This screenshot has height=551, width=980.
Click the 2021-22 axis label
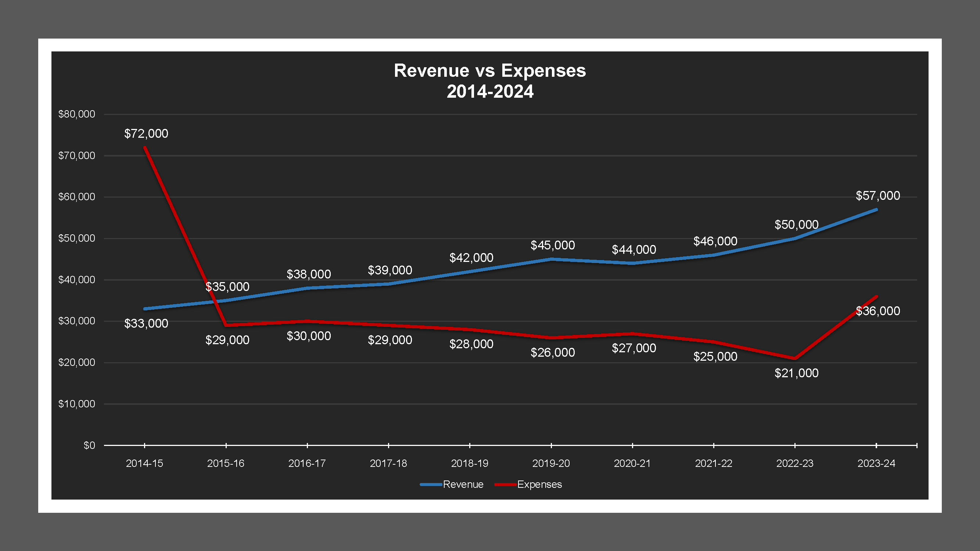click(x=714, y=464)
